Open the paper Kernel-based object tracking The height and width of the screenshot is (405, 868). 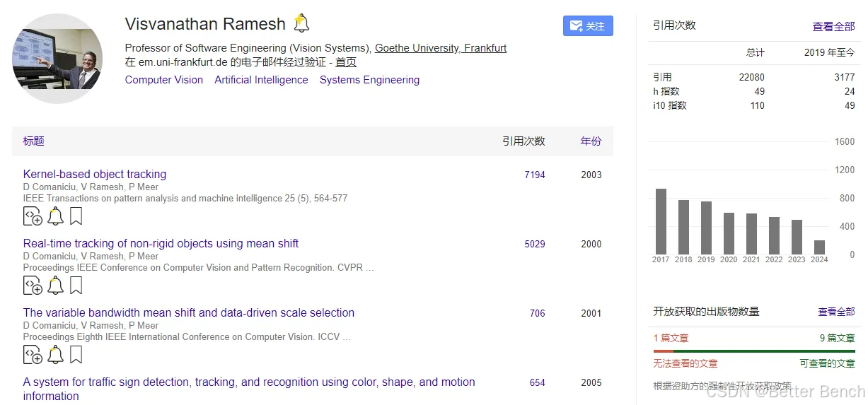(x=95, y=175)
